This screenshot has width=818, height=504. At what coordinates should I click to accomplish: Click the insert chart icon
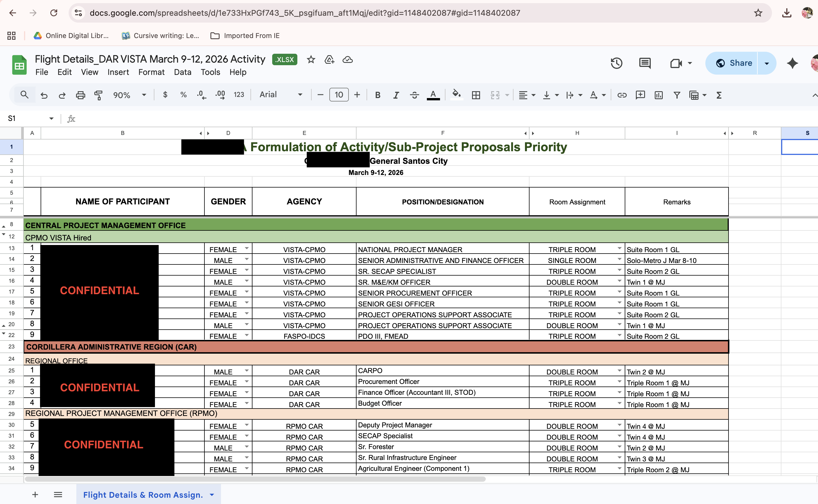[658, 95]
